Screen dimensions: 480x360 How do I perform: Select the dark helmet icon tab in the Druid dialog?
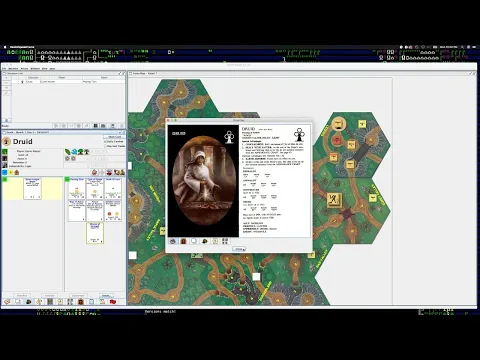[204, 241]
